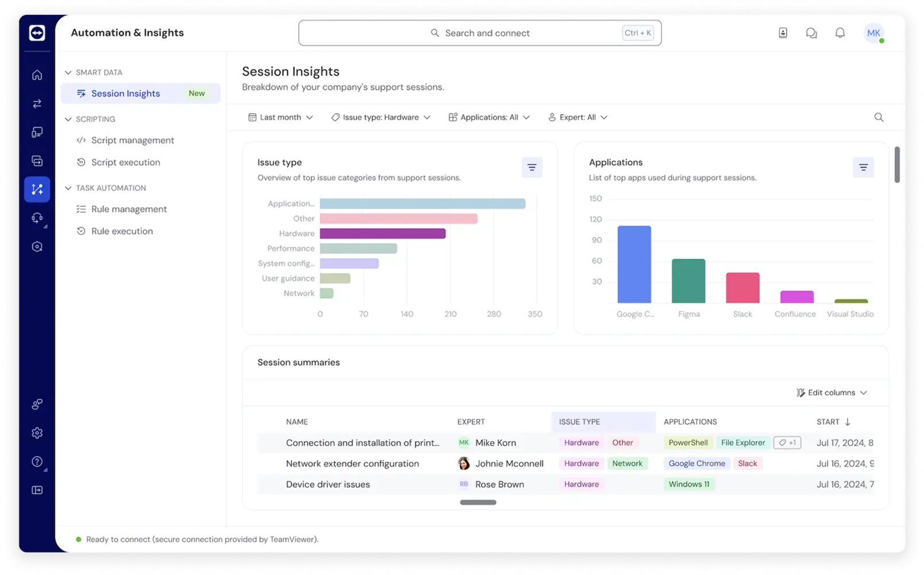The image size is (924, 575).
Task: Open the chat bubble icon
Action: coord(811,33)
